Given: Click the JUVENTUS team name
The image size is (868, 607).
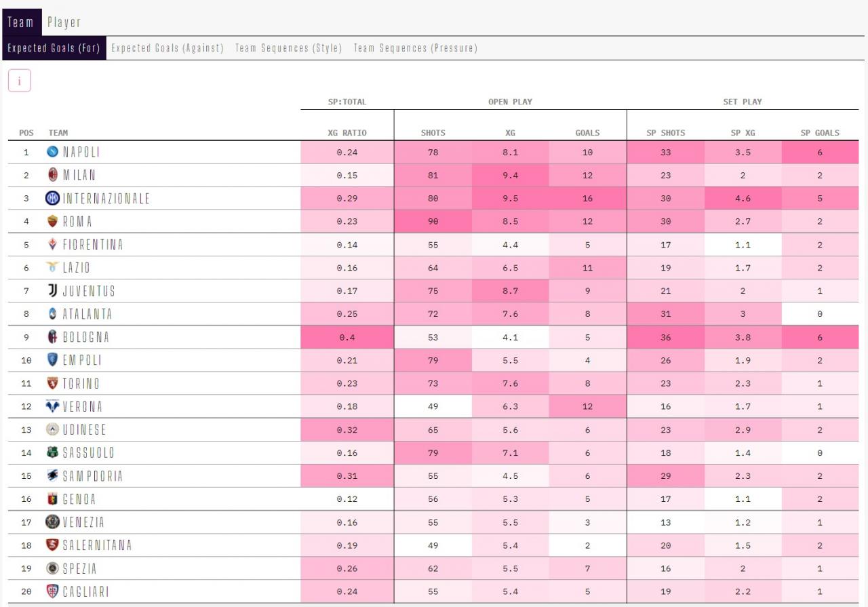Looking at the screenshot, I should point(89,290).
